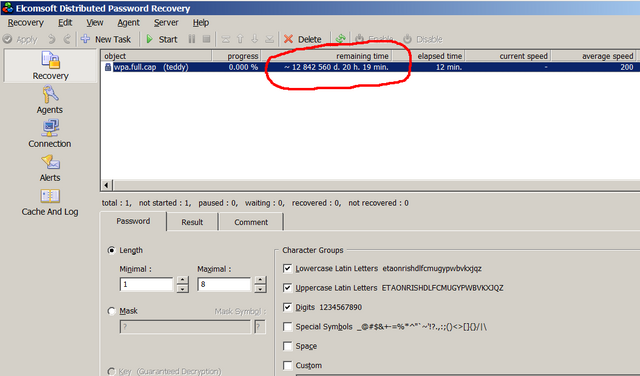Toggle the Digits checkbox
The width and height of the screenshot is (640, 376).
coord(287,307)
